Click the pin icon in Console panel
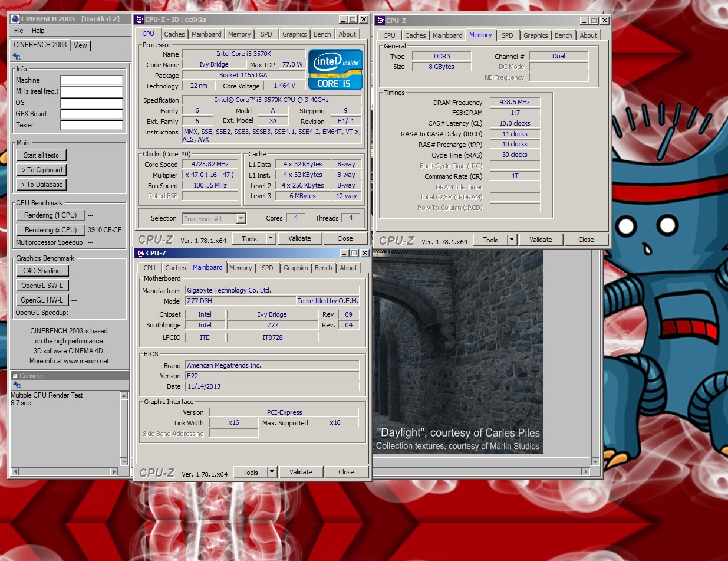 click(16, 385)
